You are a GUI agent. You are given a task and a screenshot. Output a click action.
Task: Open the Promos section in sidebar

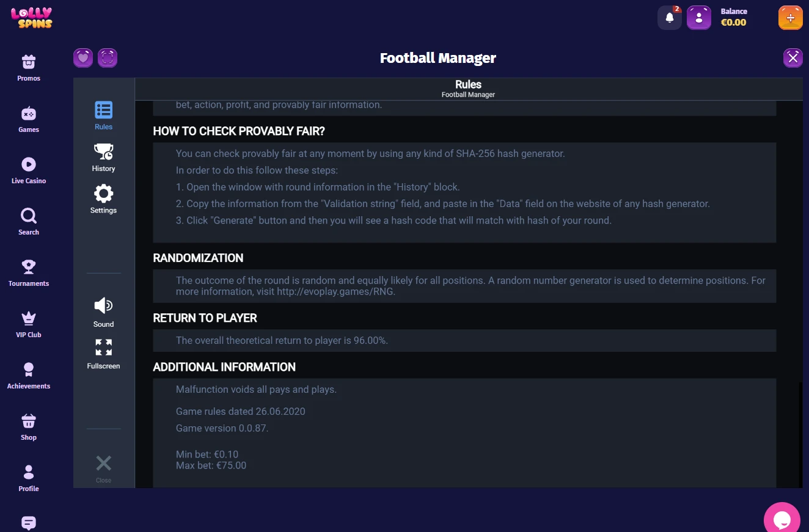[x=29, y=68]
